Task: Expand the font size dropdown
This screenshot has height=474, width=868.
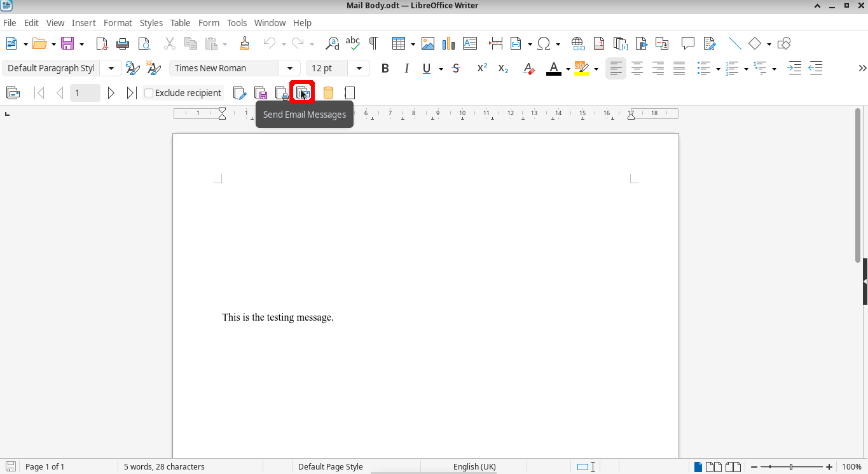Action: [359, 68]
